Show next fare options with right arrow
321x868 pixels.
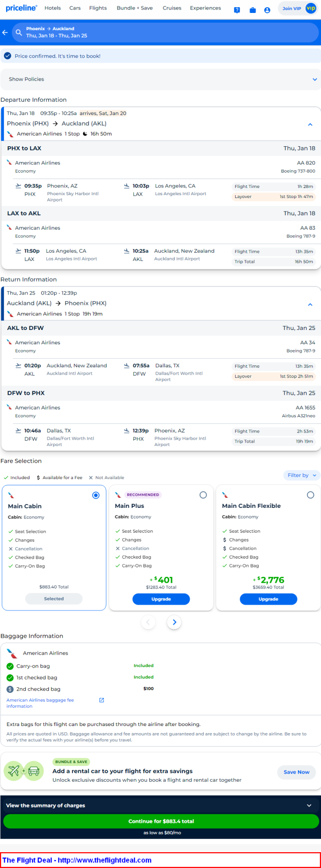[x=174, y=622]
